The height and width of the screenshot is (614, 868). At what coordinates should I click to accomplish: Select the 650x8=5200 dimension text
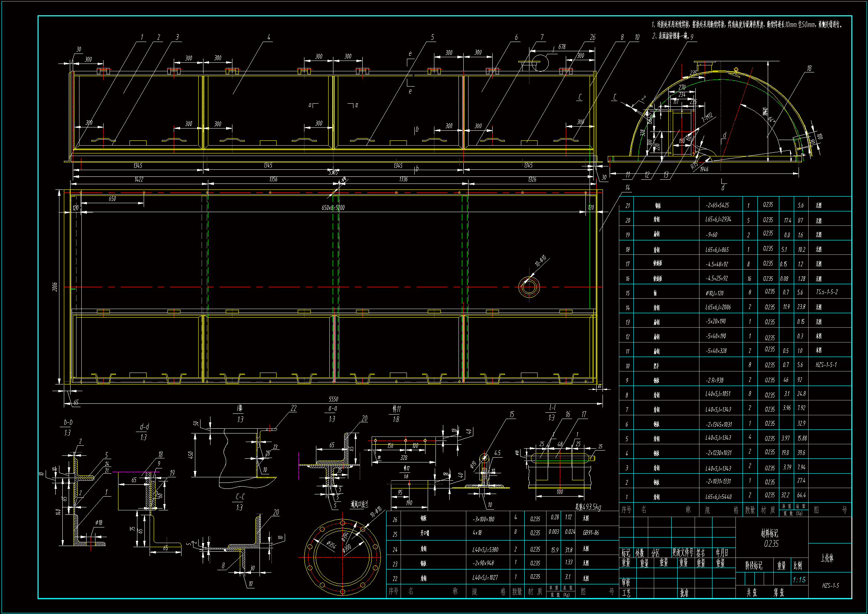click(333, 208)
